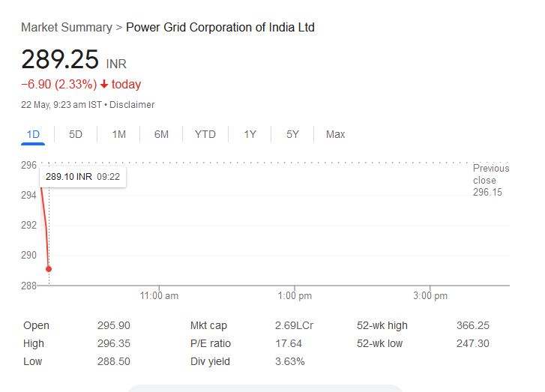The height and width of the screenshot is (392, 545).
Task: Click the Previous close 296.15 label
Action: click(491, 180)
